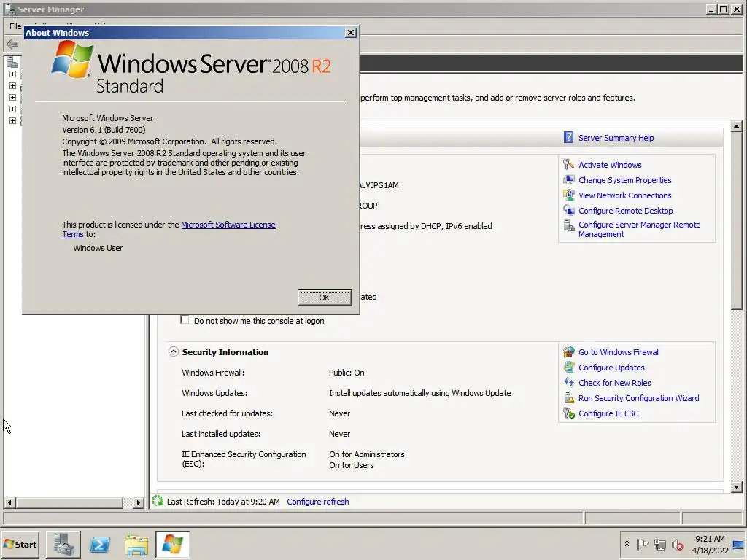Open the Start menu
Screen dimensions: 747x560
coord(20,544)
